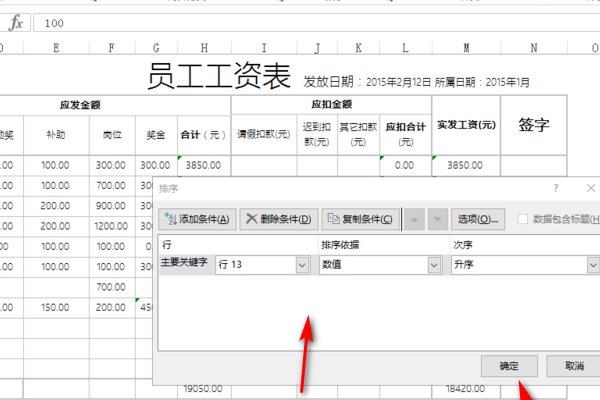Screen dimensions: 600x400
Task: Open sort 选项 options button
Action: tap(478, 219)
